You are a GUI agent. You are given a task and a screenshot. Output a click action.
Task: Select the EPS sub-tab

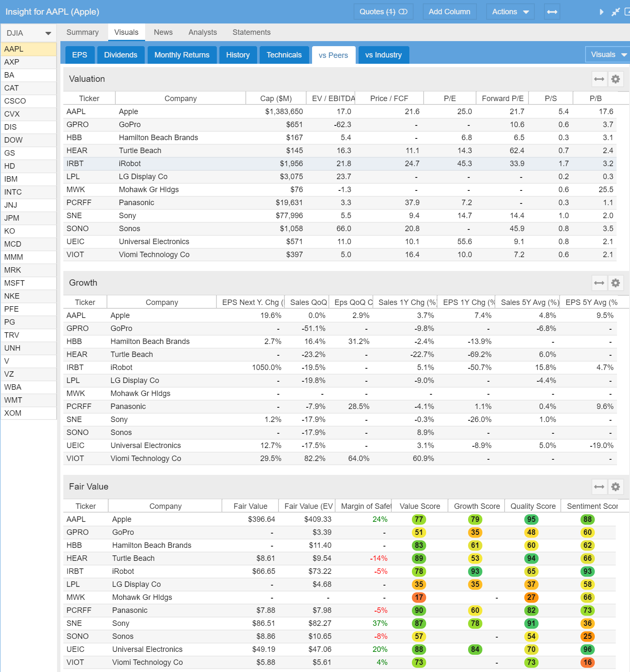pos(80,55)
